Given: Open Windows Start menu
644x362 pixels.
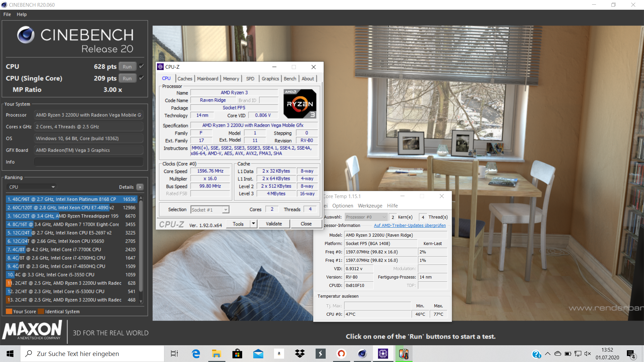Looking at the screenshot, I should [10, 354].
